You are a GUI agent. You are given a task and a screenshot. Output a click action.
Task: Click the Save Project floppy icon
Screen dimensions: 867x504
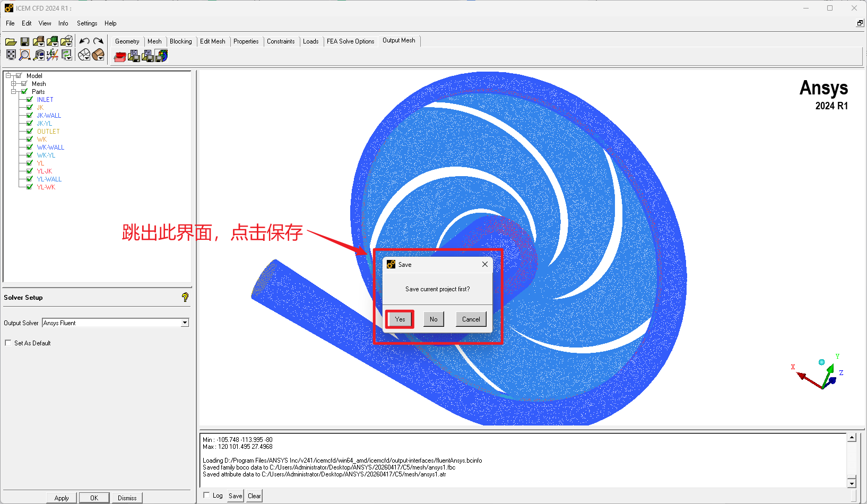pos(24,41)
